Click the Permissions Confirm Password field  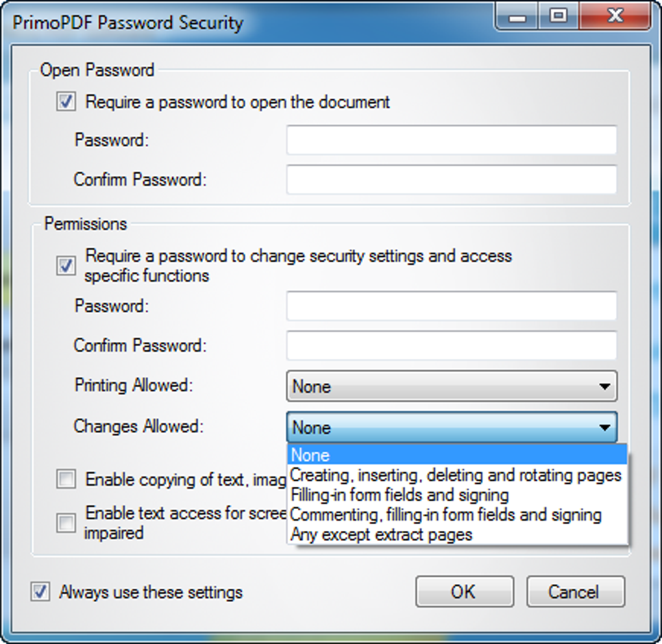[451, 345]
